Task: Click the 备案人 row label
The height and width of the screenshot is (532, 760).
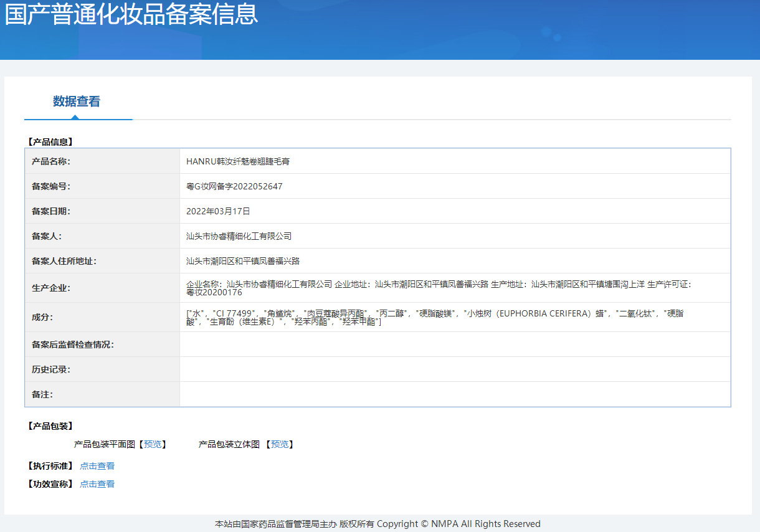Action: [x=47, y=236]
